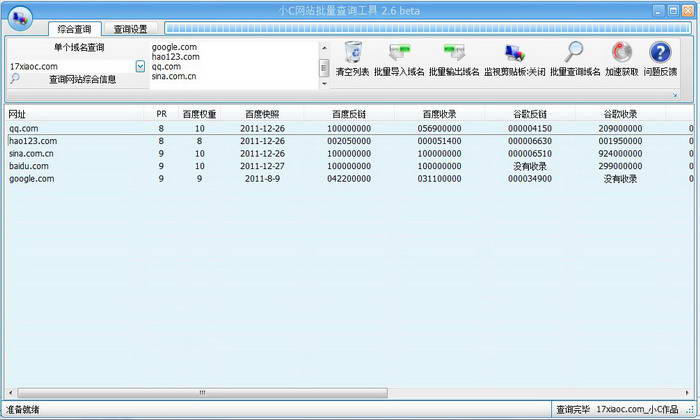Image resolution: width=700 pixels, height=420 pixels.
Task: Click the top progress bar
Action: [x=428, y=29]
